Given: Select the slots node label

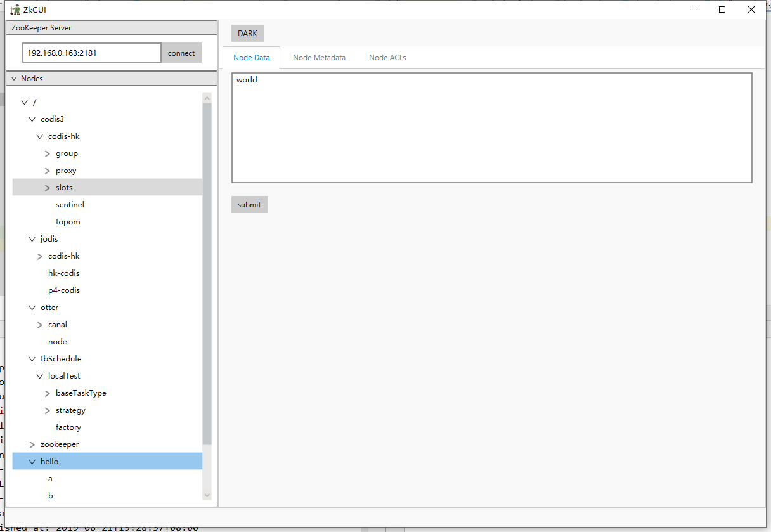Looking at the screenshot, I should [64, 188].
